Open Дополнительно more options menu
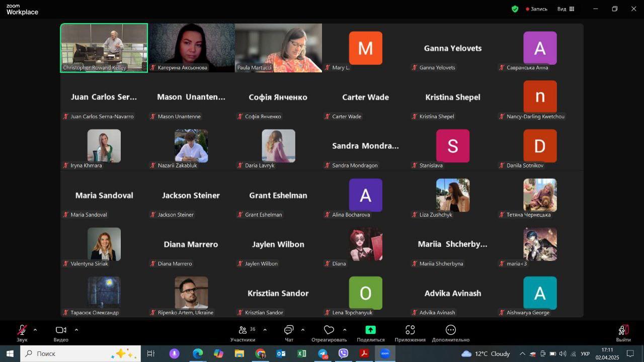The image size is (644, 362). tap(451, 333)
